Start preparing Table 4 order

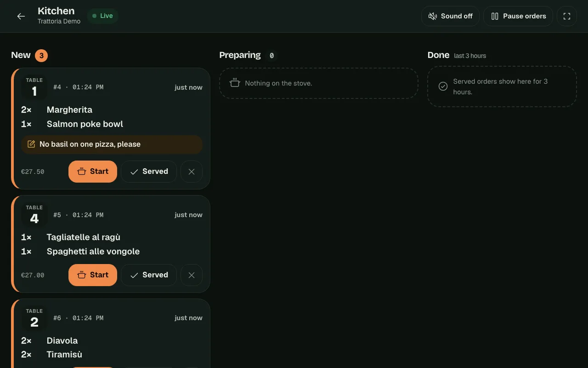[93, 275]
